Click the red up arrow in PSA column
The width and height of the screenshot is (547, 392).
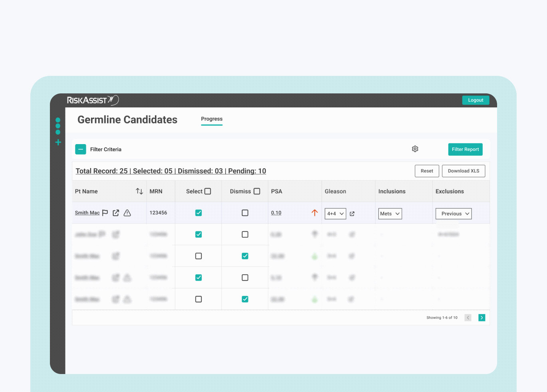click(x=315, y=213)
